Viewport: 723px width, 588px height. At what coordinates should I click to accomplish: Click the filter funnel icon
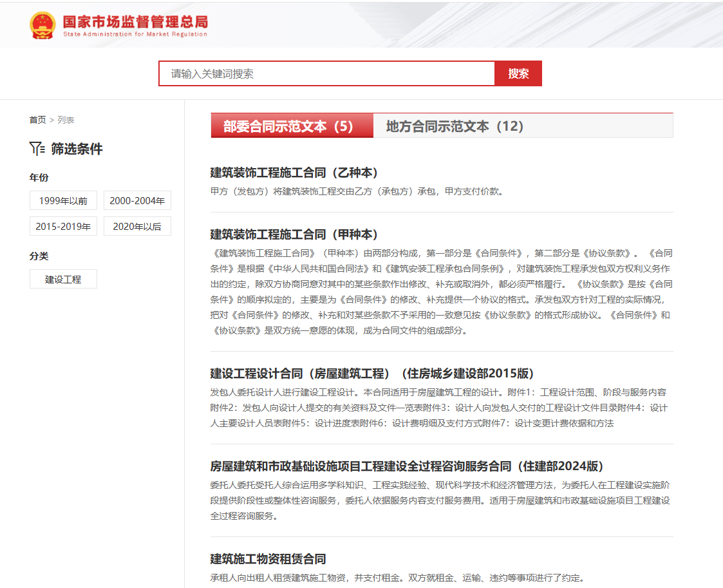37,149
